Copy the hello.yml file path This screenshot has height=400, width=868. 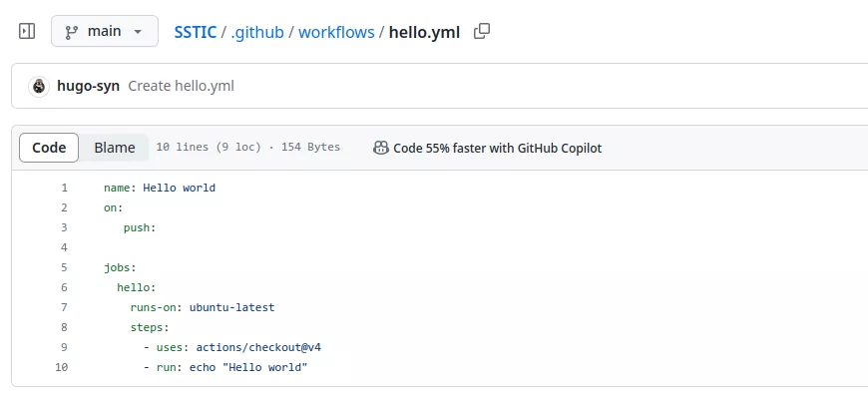click(x=482, y=31)
